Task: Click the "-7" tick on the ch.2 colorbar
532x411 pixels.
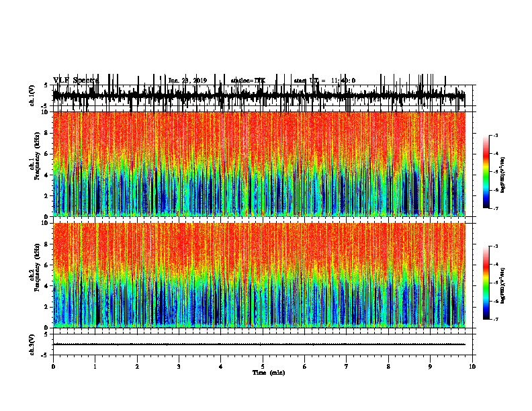Action: [x=496, y=319]
